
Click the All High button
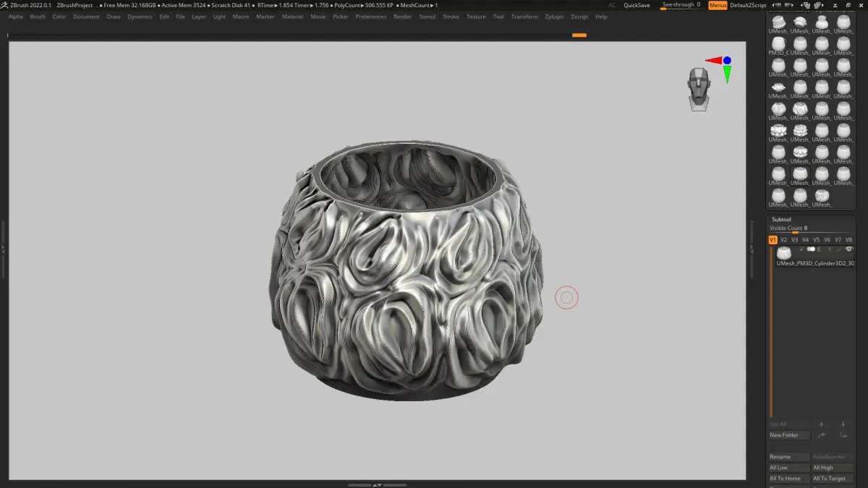833,468
